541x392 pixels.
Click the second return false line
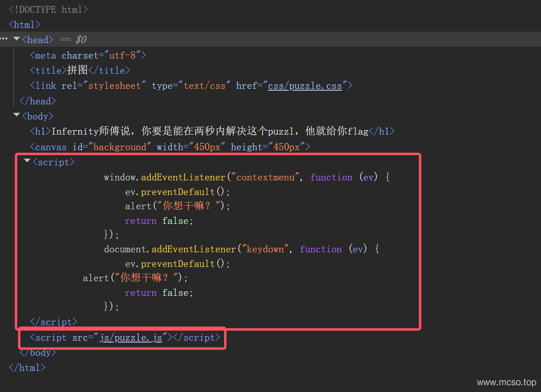tap(159, 293)
